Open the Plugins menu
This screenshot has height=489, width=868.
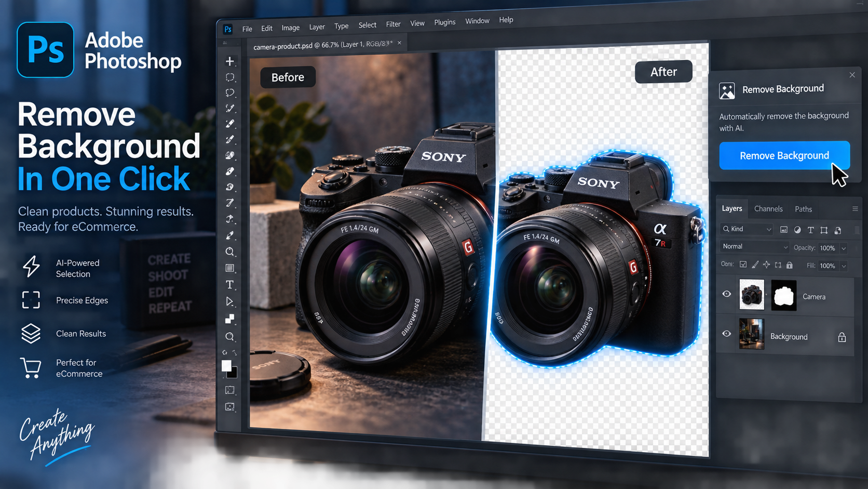point(444,22)
